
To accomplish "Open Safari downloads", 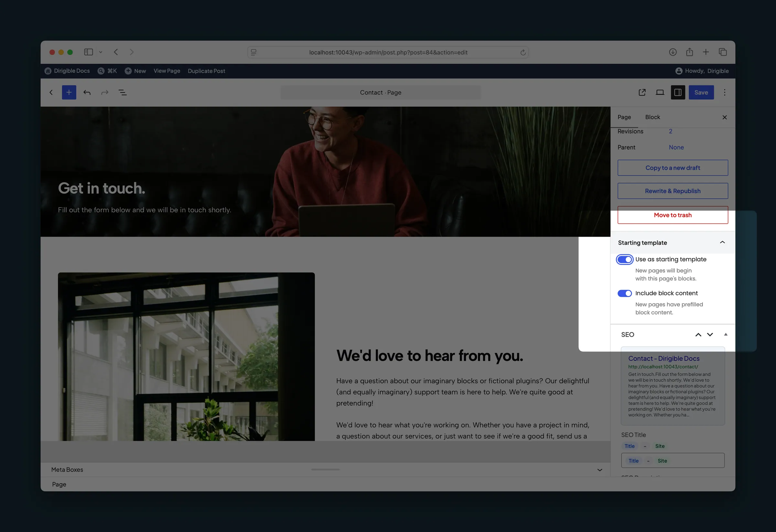I will point(673,52).
